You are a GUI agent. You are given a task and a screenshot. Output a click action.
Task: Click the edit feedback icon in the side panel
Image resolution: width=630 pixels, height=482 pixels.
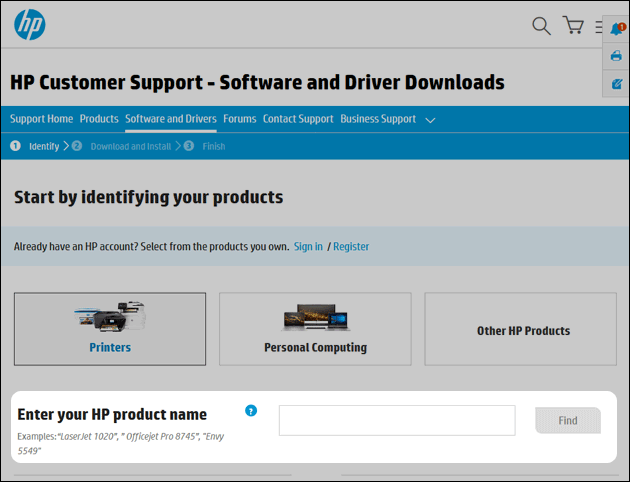[x=616, y=84]
